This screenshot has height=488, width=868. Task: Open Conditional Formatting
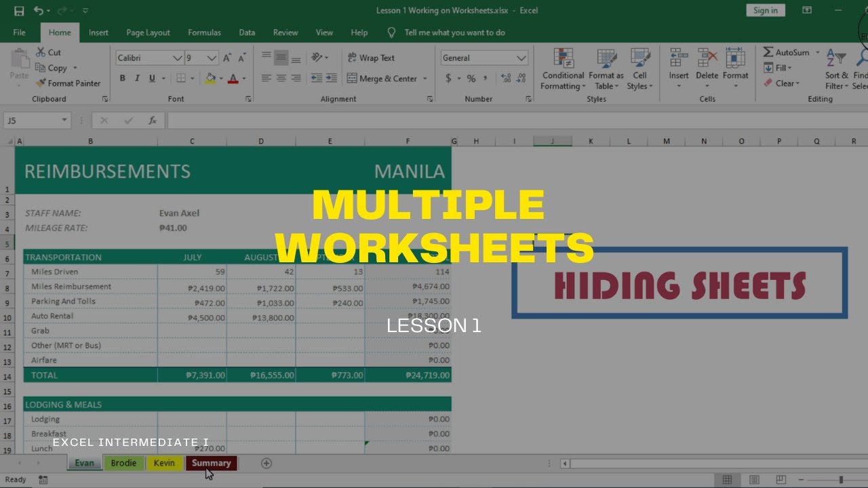[563, 68]
